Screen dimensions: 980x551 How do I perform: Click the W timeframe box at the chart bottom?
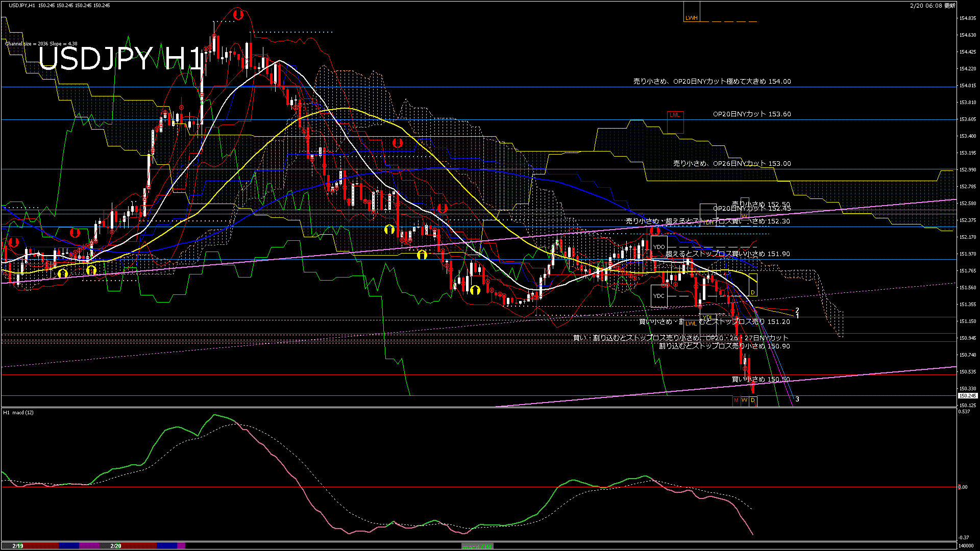click(744, 400)
